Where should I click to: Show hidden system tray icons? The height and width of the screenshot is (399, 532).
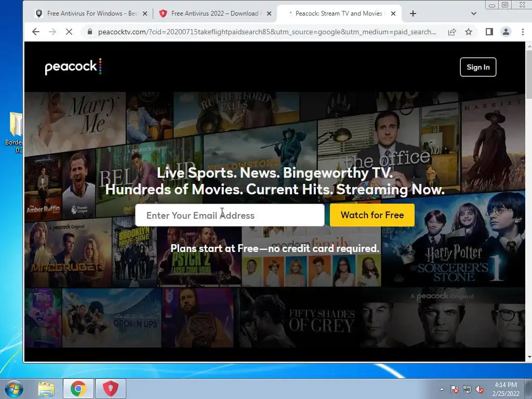pos(442,389)
